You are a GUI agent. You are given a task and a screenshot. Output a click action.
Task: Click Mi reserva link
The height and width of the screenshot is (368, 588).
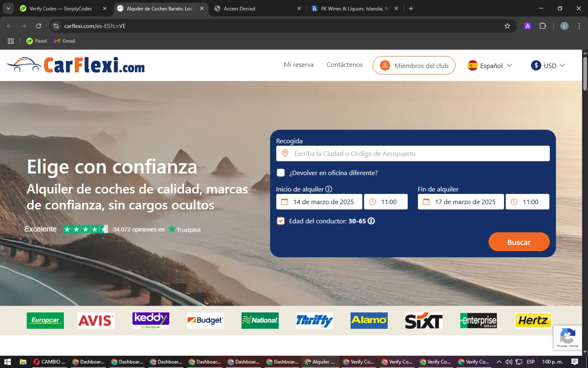(299, 65)
